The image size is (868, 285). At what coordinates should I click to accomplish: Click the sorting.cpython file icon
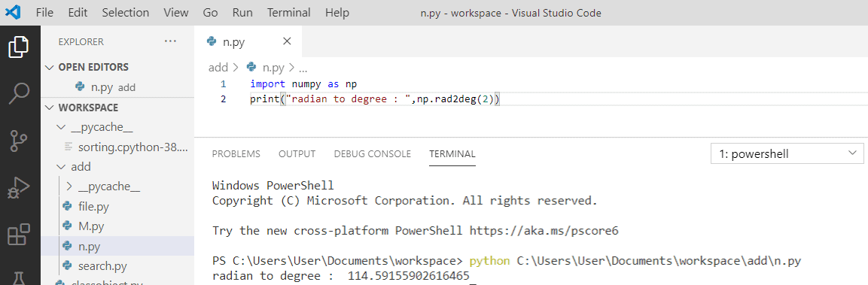pos(69,147)
